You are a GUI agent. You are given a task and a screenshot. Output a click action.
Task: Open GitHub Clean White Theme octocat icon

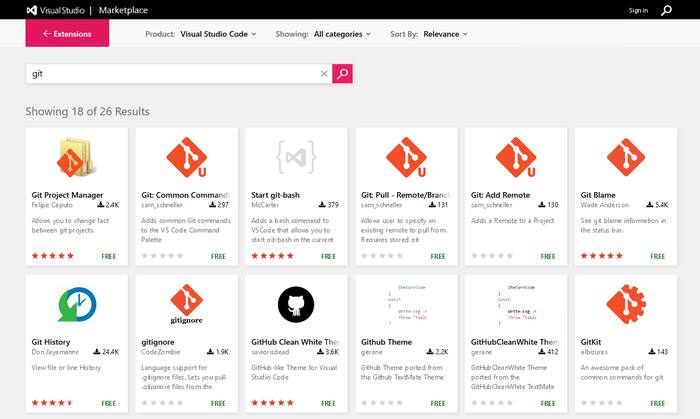coord(296,304)
